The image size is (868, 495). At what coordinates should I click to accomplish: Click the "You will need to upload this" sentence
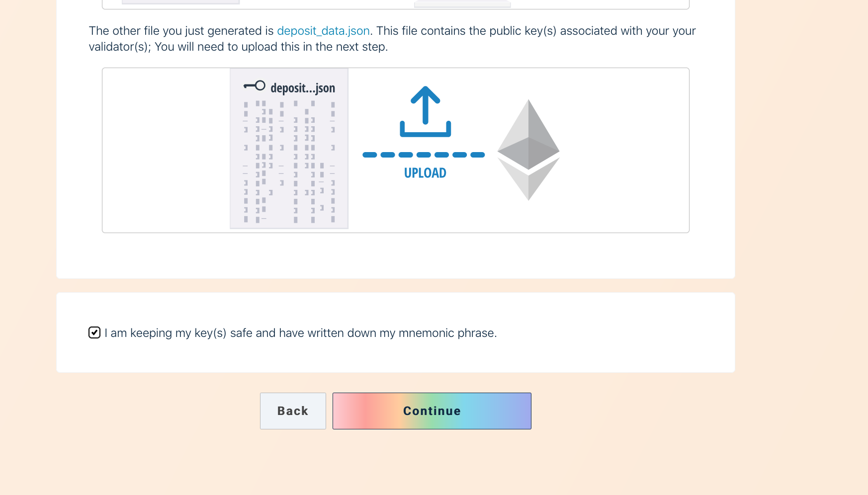point(271,47)
